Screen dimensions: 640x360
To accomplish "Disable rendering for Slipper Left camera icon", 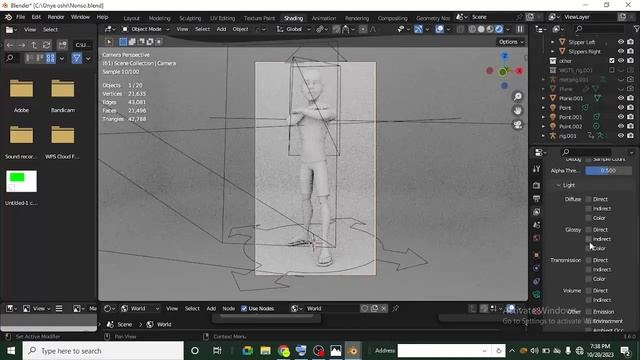I will (631, 42).
